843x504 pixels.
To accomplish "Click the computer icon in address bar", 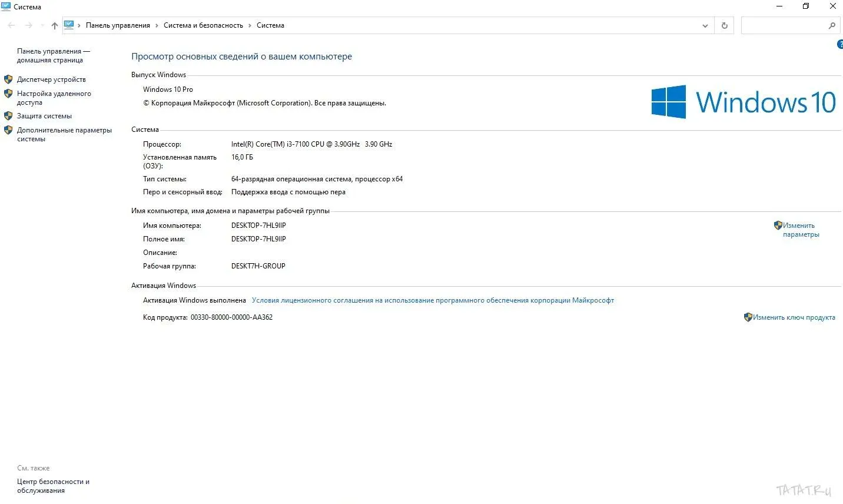I will (x=69, y=25).
